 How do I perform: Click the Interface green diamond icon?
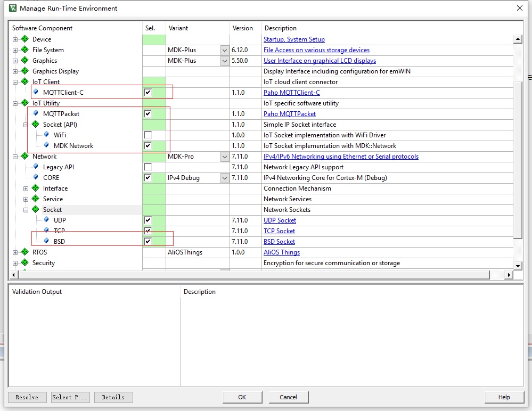coord(36,188)
